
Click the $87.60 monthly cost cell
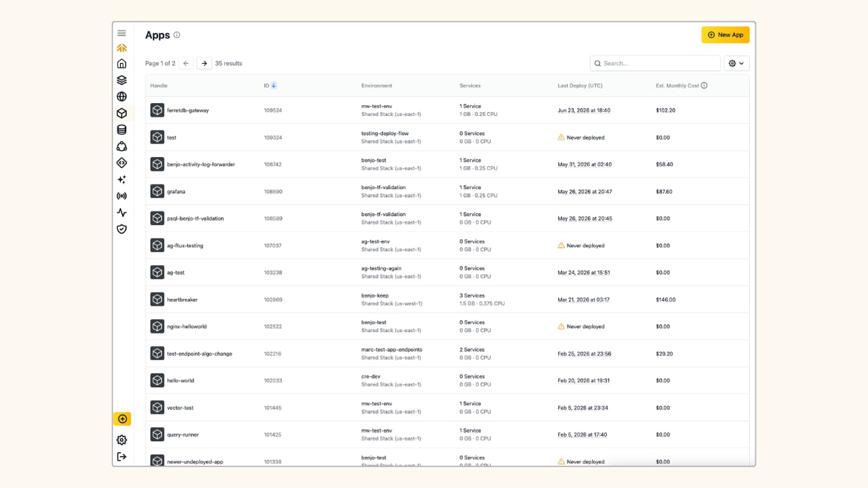[x=665, y=192]
